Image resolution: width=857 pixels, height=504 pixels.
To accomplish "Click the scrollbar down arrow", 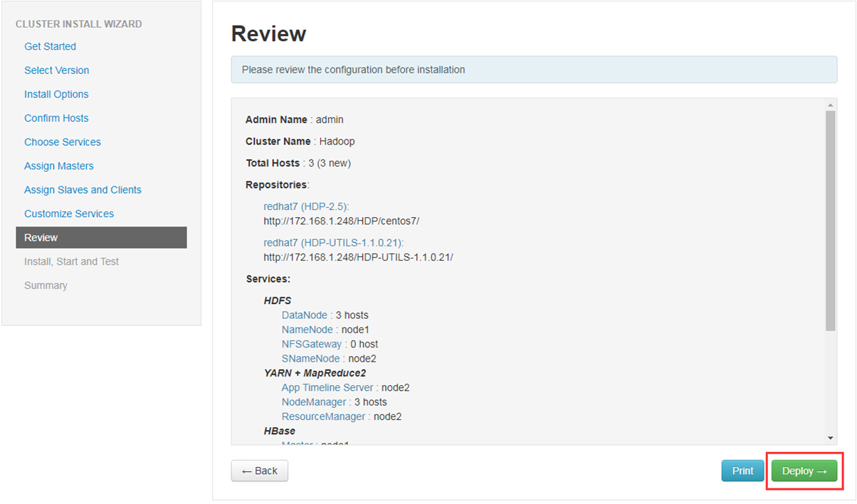I will click(830, 438).
